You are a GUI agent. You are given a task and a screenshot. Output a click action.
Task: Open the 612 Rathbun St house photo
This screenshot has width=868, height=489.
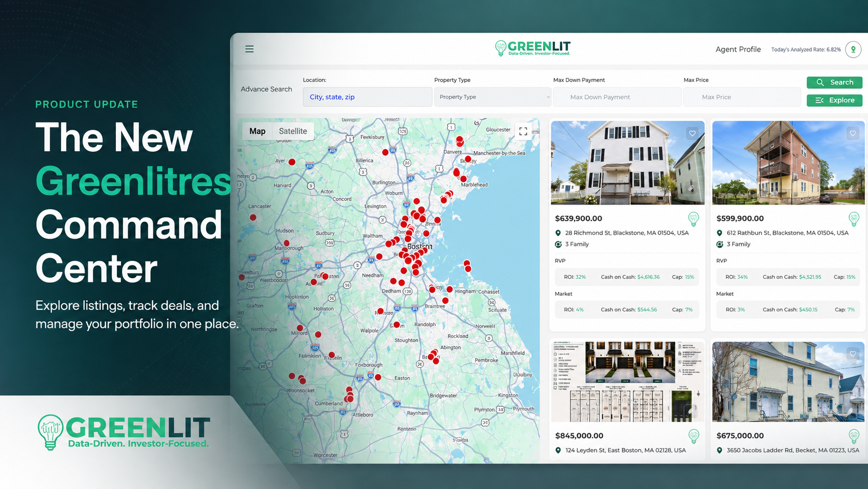789,163
